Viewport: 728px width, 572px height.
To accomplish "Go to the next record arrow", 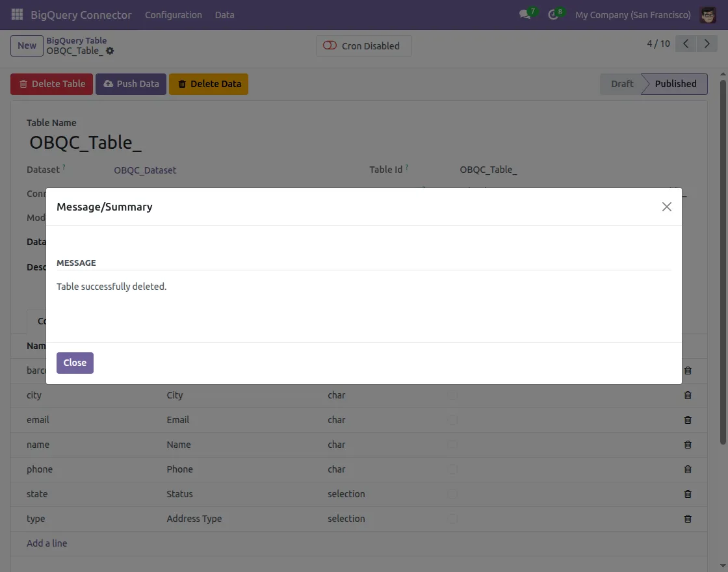I will [x=707, y=44].
